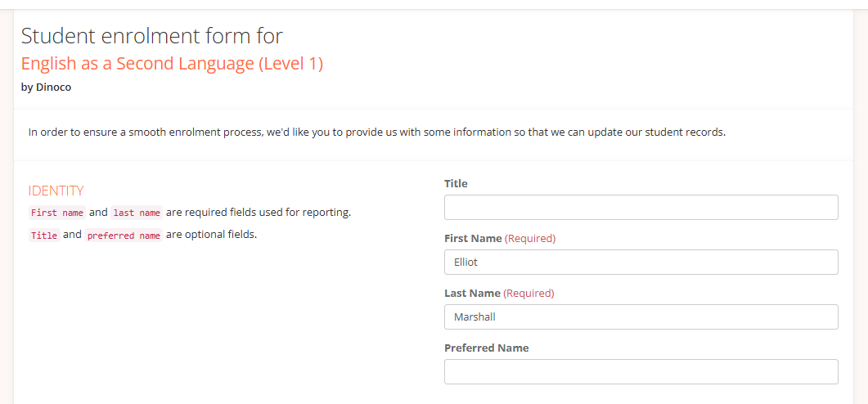Image resolution: width=868 pixels, height=404 pixels.
Task: Click the IDENTITY section heading
Action: point(56,191)
